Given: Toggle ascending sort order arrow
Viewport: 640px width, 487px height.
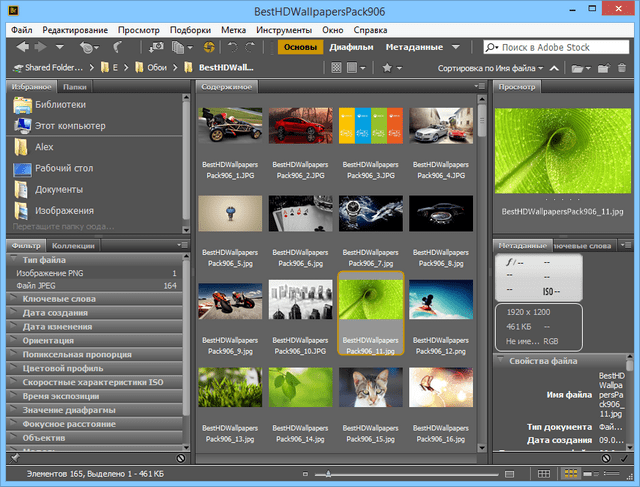Looking at the screenshot, I should pyautogui.click(x=552, y=68).
